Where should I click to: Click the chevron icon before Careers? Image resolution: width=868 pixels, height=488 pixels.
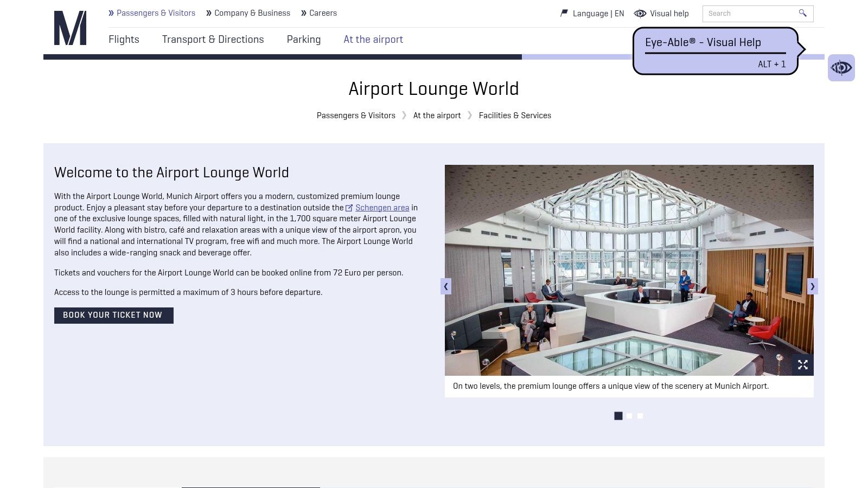(305, 12)
